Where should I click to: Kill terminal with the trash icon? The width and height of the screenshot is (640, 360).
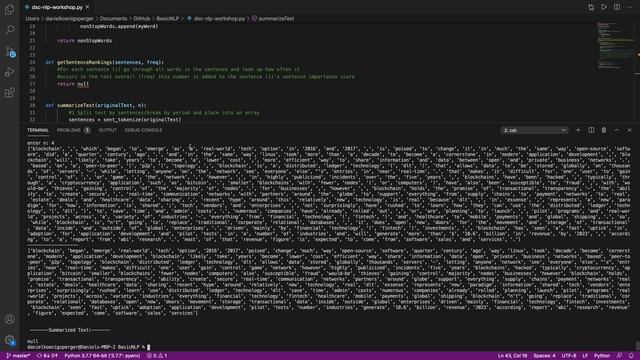[x=604, y=130]
